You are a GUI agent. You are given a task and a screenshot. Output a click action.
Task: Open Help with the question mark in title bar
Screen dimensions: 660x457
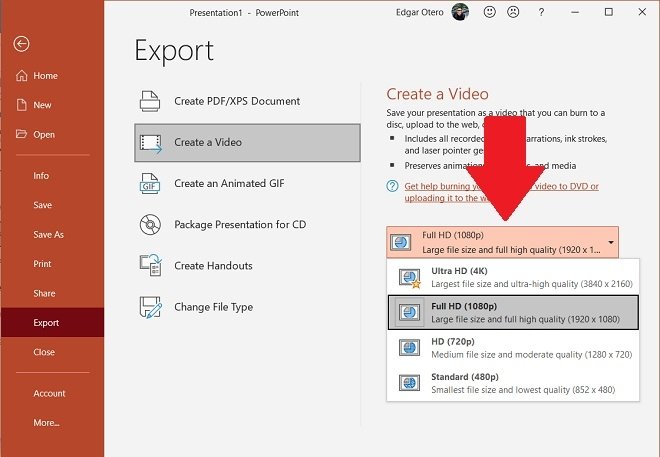[x=541, y=12]
